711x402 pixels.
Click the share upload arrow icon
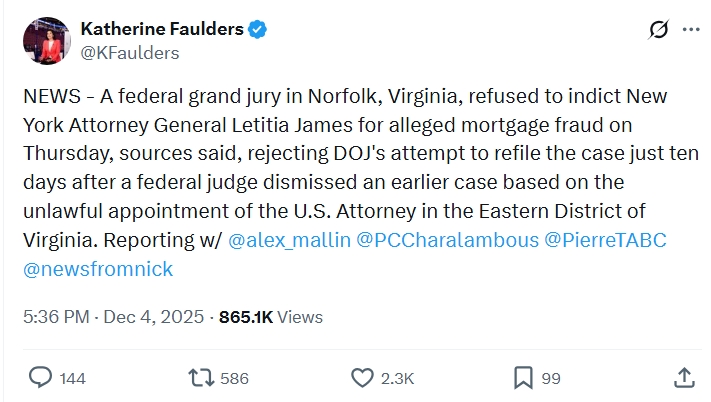(x=684, y=378)
